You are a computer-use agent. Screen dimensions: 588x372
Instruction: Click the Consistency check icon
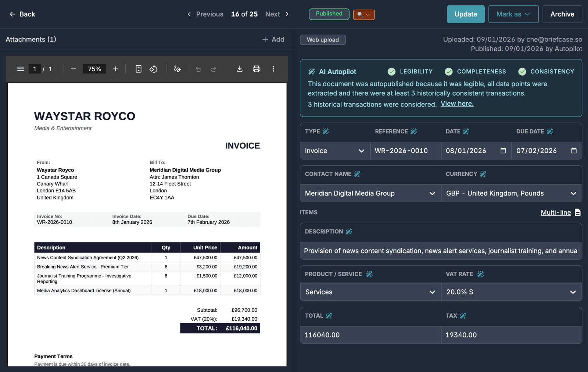click(x=522, y=72)
